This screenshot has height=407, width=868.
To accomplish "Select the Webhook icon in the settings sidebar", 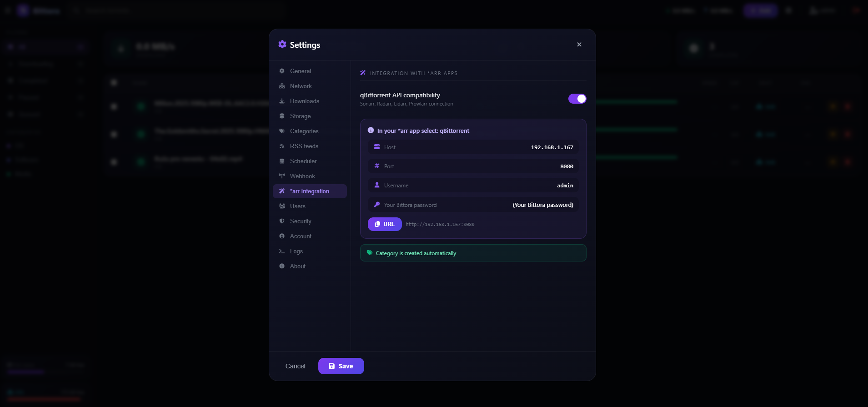I will tap(282, 176).
